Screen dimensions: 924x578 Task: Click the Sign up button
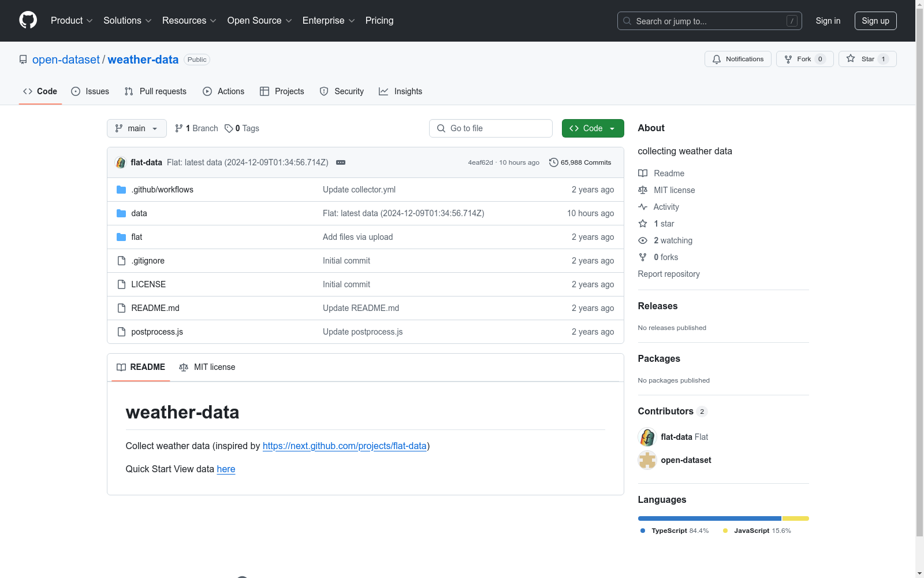pyautogui.click(x=875, y=21)
